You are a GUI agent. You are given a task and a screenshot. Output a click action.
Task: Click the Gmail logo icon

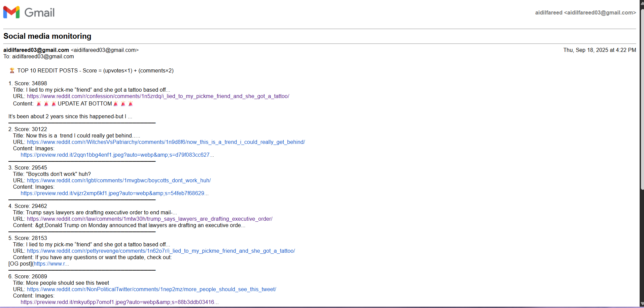click(11, 12)
